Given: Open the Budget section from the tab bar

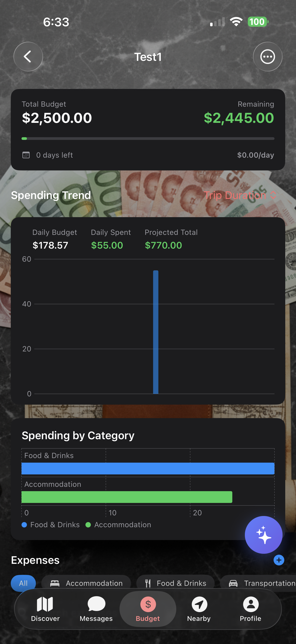Looking at the screenshot, I should [x=148, y=609].
